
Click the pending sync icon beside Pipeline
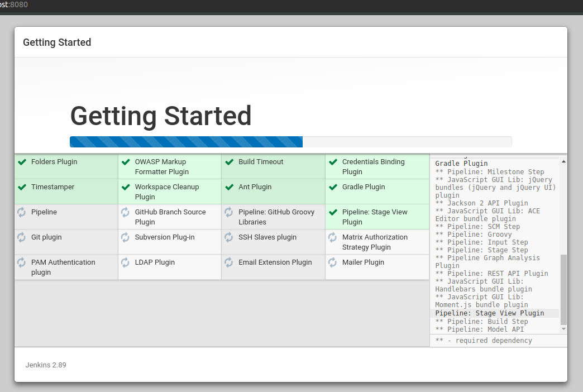(22, 212)
